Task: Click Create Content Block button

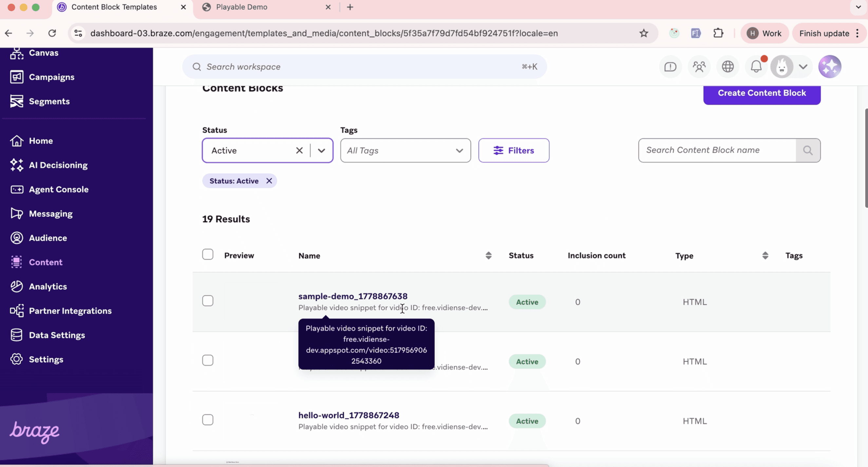Action: [x=762, y=93]
